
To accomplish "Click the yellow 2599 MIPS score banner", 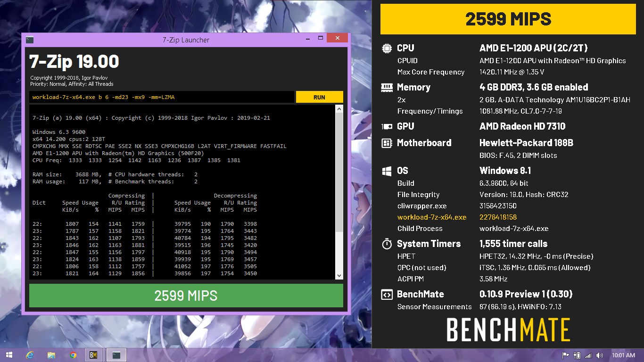I will [x=508, y=19].
